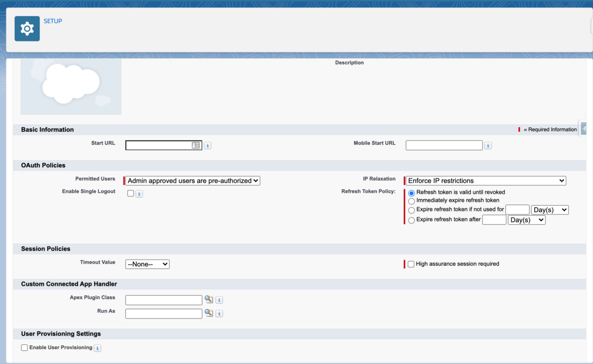Open the IP Relaxation dropdown
Image resolution: width=593 pixels, height=364 pixels.
[x=485, y=180]
